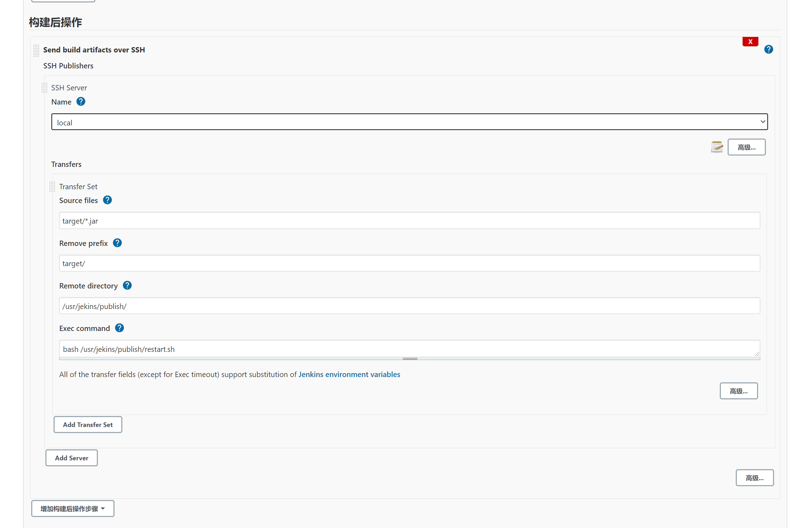
Task: Focus the Remote directory input field
Action: point(410,306)
